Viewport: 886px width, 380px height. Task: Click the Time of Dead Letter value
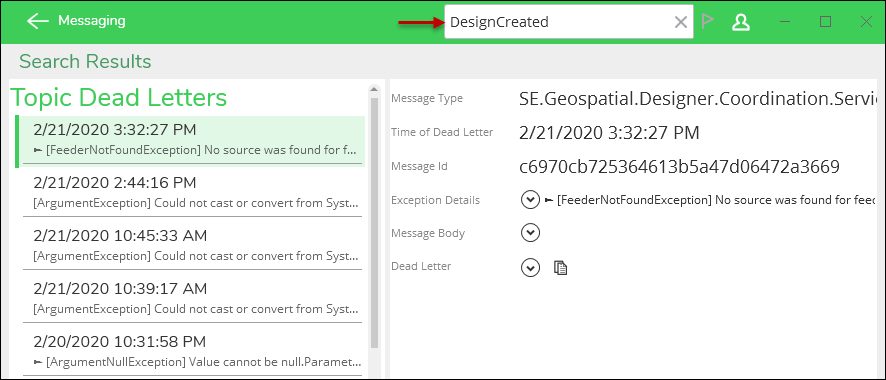click(609, 133)
